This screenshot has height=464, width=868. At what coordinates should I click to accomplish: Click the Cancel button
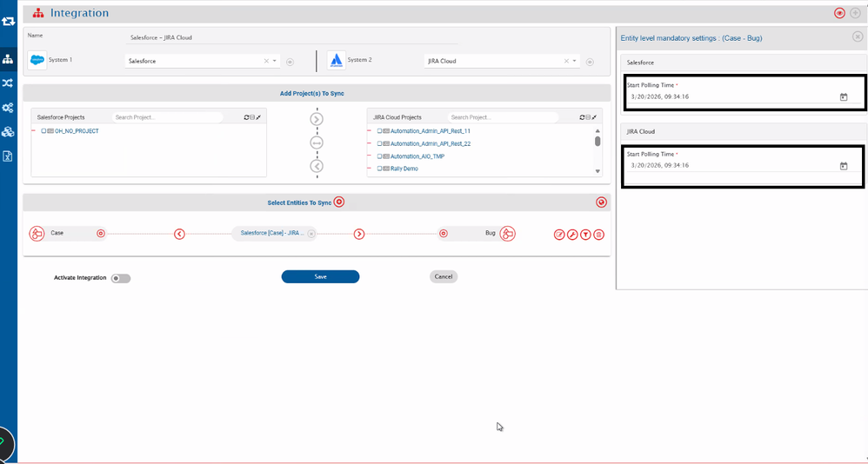[444, 276]
